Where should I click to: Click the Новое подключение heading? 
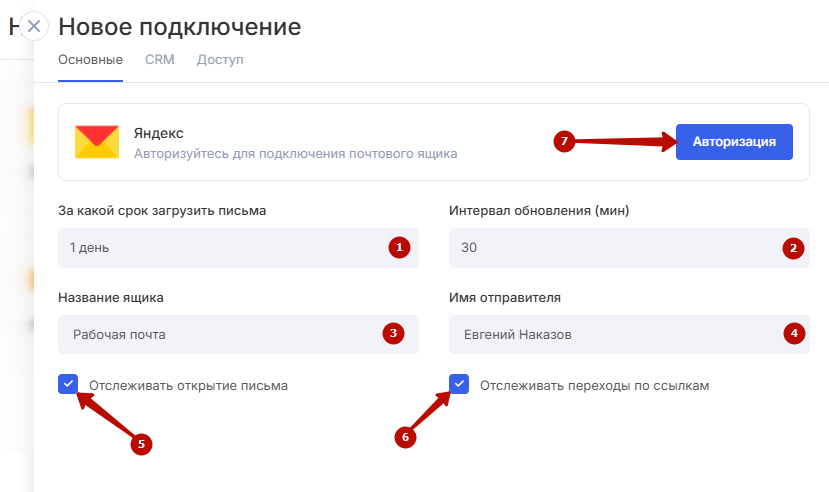pyautogui.click(x=179, y=27)
